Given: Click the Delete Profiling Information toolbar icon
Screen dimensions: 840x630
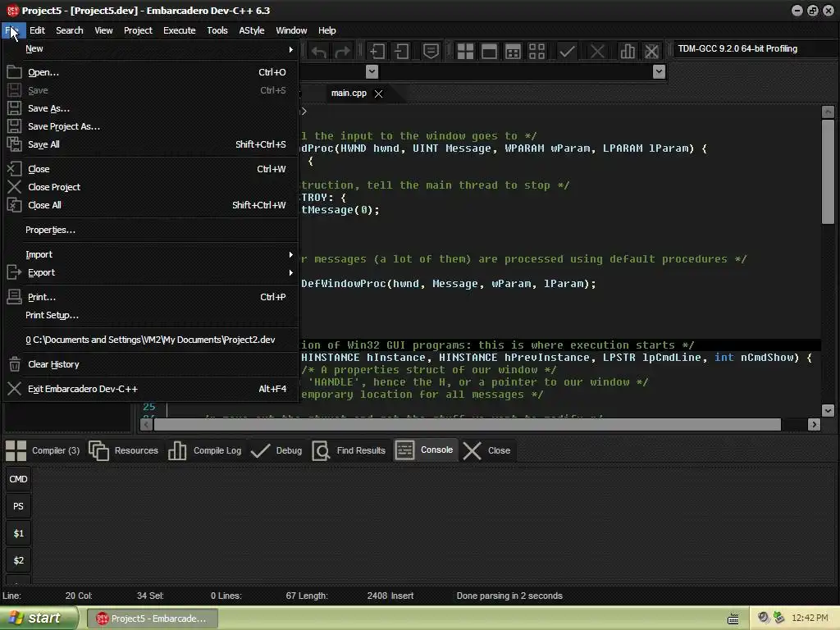Looking at the screenshot, I should pos(651,52).
